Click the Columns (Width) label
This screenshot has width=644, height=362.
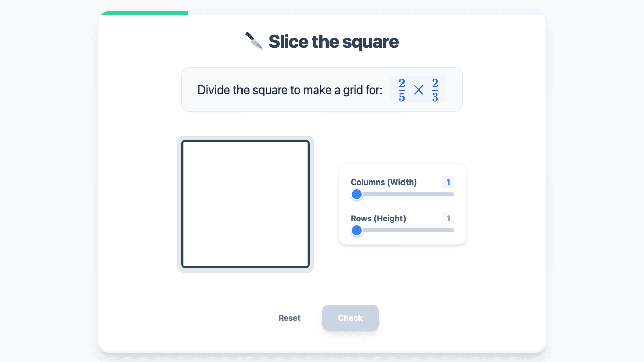pyautogui.click(x=383, y=182)
